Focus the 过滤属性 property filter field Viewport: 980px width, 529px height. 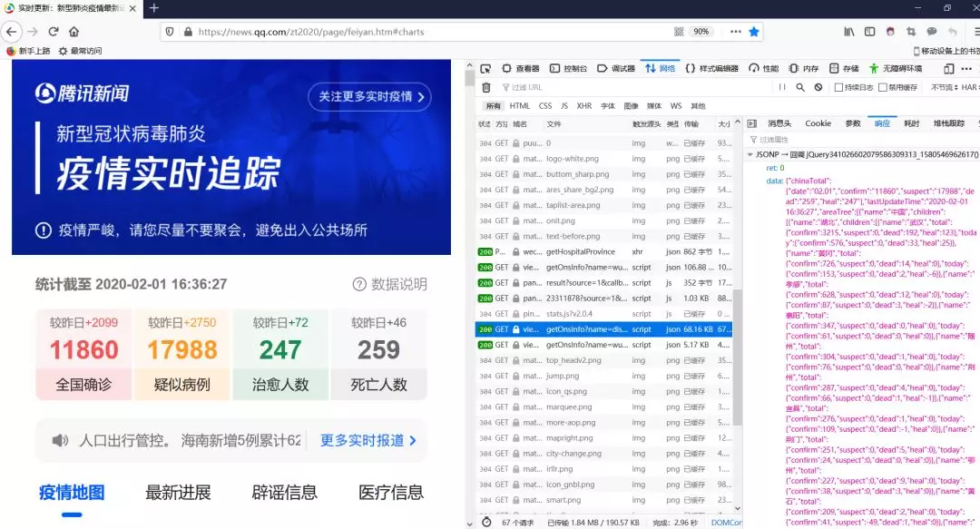(x=863, y=140)
